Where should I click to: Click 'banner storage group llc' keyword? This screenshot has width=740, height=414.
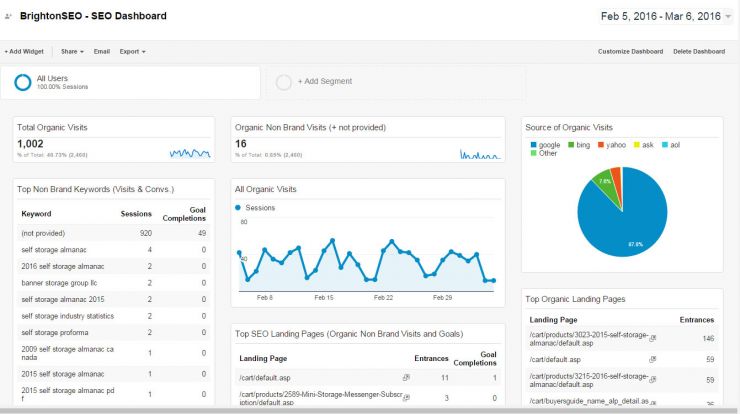click(59, 283)
